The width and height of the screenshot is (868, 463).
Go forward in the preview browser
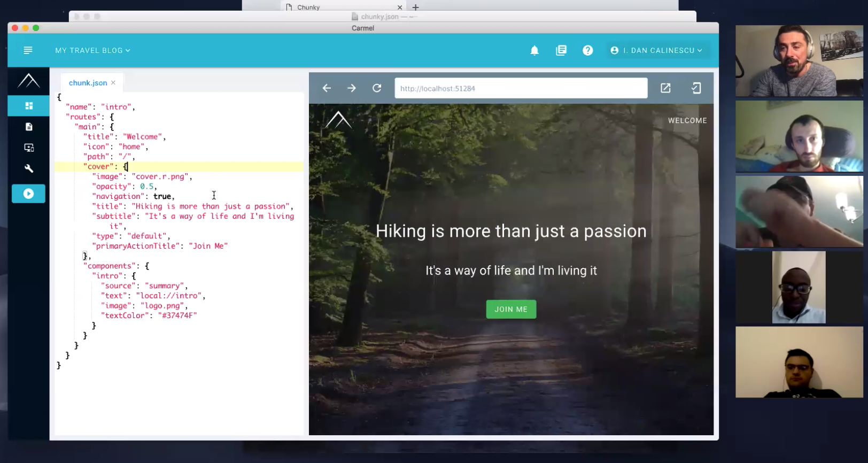352,88
